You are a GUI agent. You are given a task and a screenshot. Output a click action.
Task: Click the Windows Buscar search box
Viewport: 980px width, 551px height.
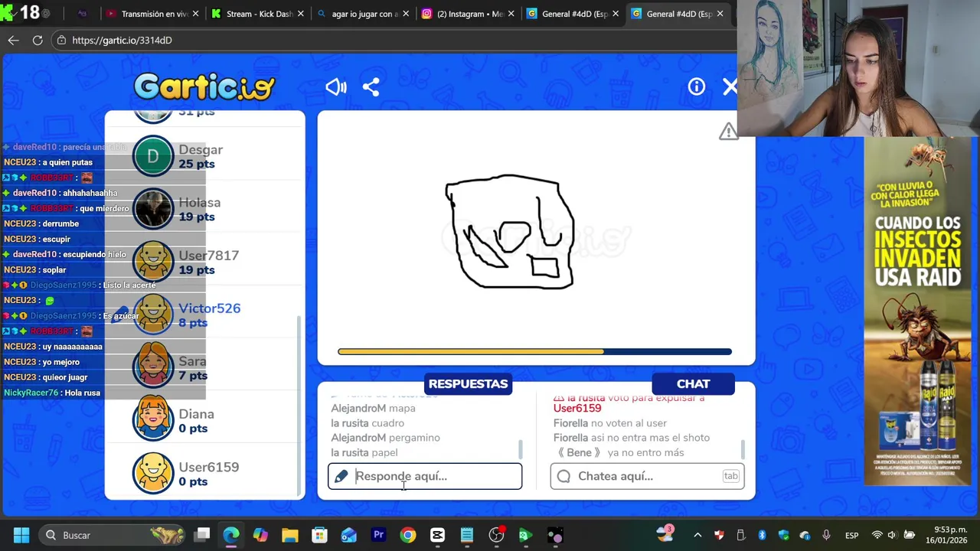(111, 535)
